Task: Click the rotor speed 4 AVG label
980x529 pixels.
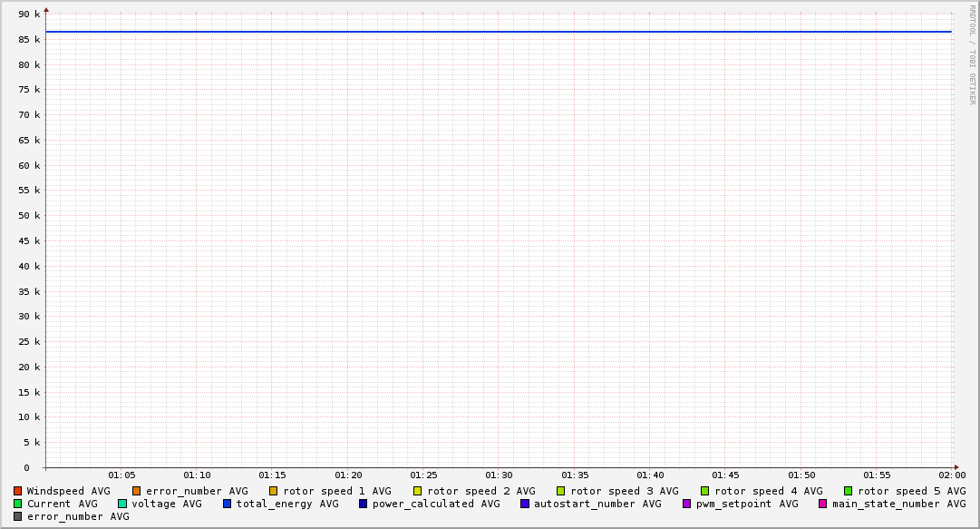Action: tap(768, 491)
